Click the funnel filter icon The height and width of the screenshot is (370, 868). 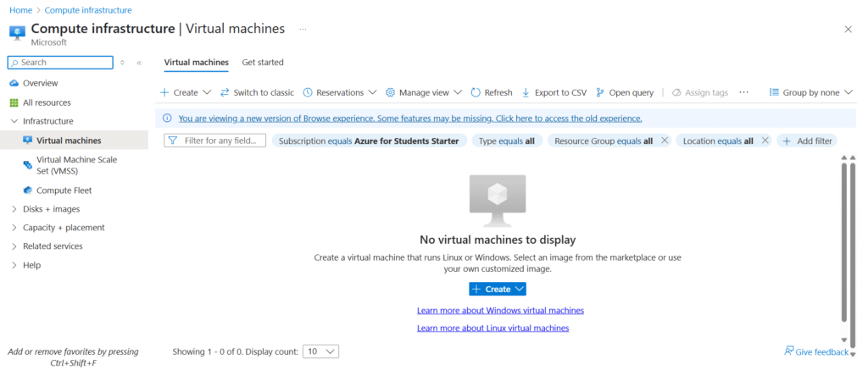[172, 141]
